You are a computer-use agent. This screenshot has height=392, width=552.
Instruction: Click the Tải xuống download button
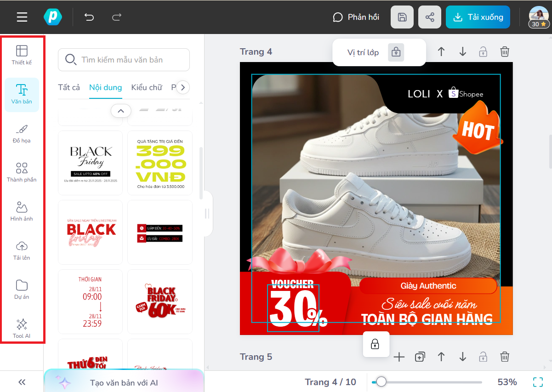(x=478, y=17)
